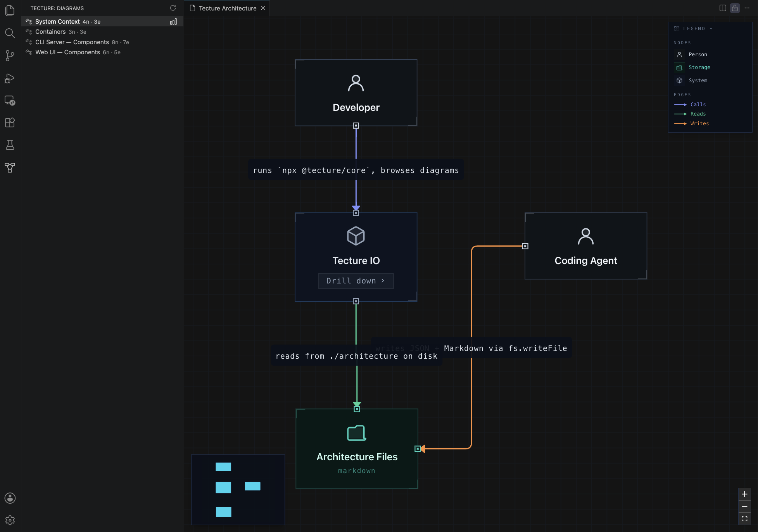Open the Search view in the activity bar
This screenshot has width=758, height=532.
pyautogui.click(x=10, y=33)
